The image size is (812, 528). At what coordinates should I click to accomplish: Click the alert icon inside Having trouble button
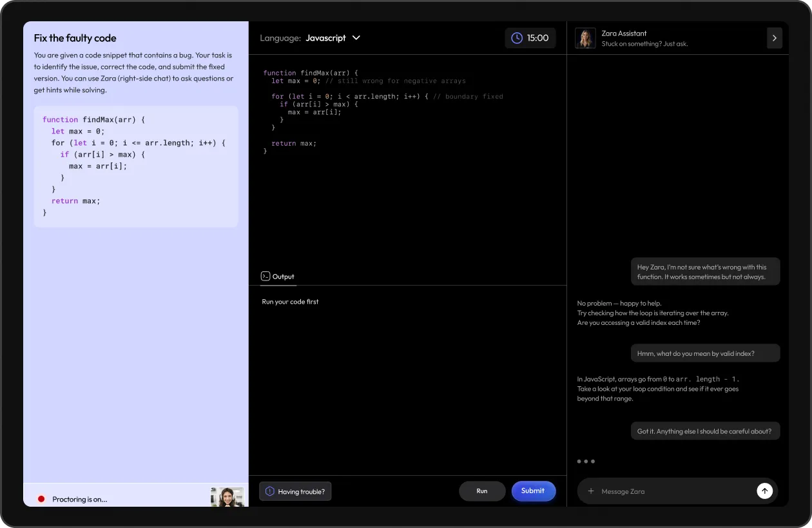pyautogui.click(x=269, y=491)
